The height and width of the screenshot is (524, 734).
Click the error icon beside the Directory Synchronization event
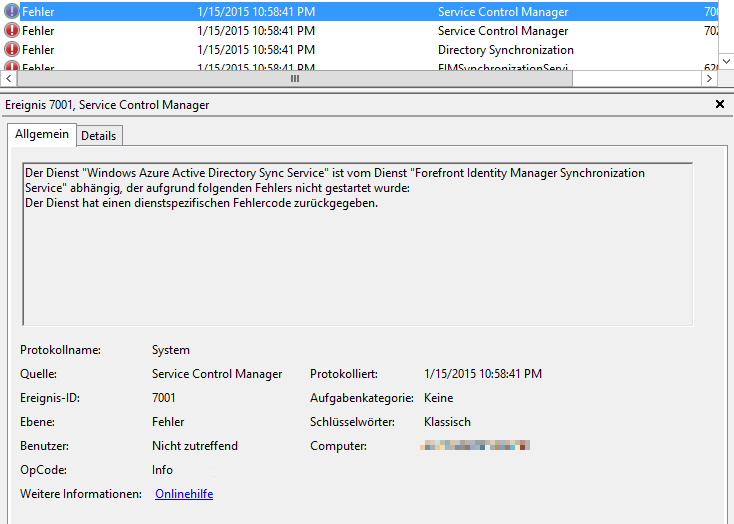click(12, 49)
